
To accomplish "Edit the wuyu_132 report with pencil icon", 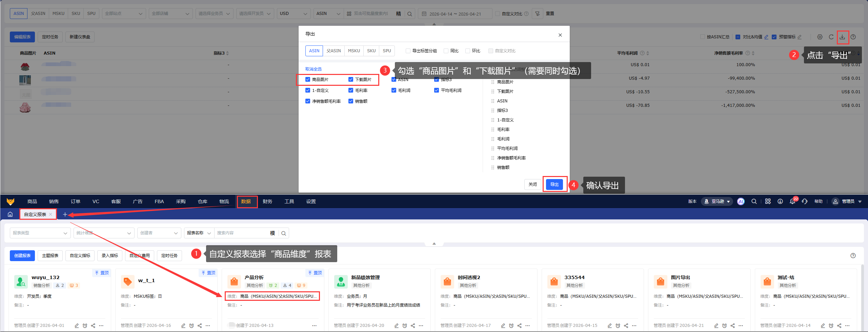I will click(77, 326).
